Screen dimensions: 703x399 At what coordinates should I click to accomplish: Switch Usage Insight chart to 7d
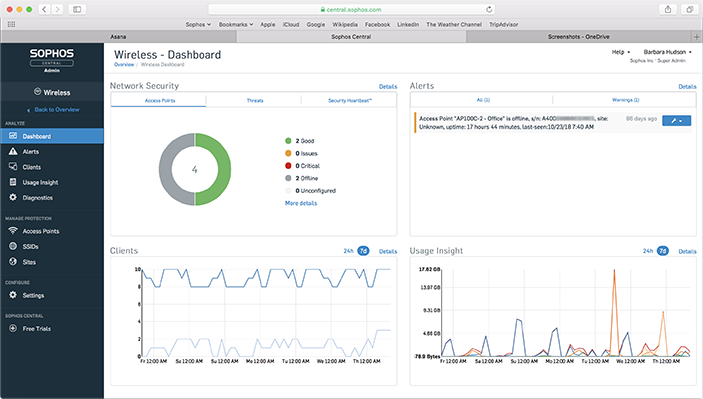[663, 251]
